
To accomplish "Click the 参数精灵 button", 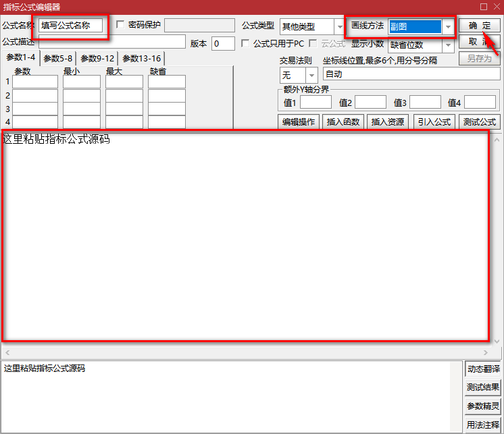I will pos(483,406).
